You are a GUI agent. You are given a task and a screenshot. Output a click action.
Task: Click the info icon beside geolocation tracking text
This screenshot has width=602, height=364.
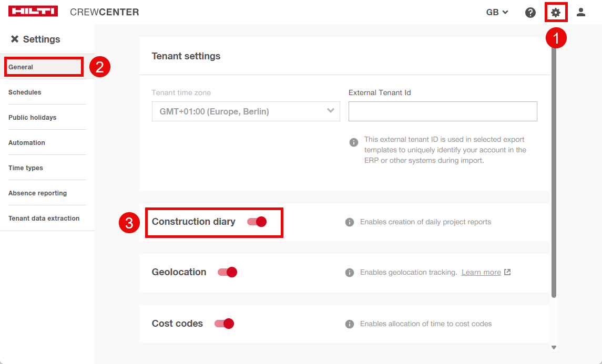(350, 273)
